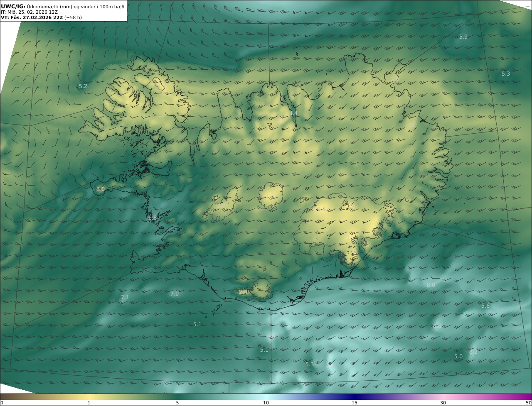Select the 3.0 value label

[101, 189]
